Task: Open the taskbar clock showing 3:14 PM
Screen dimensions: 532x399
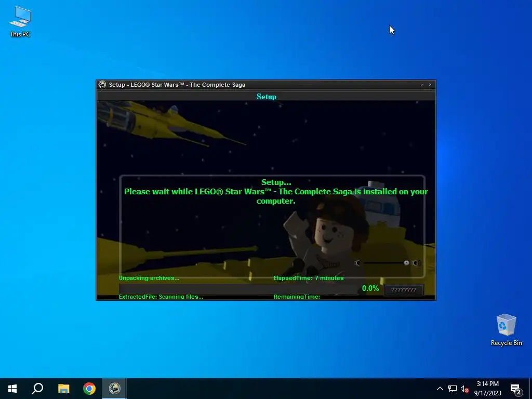Action: [x=487, y=389]
